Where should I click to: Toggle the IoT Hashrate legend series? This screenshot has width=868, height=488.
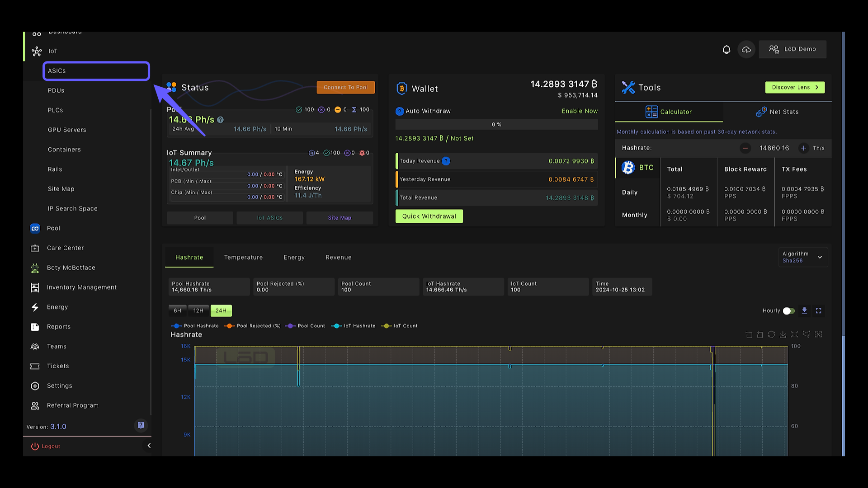(x=354, y=326)
